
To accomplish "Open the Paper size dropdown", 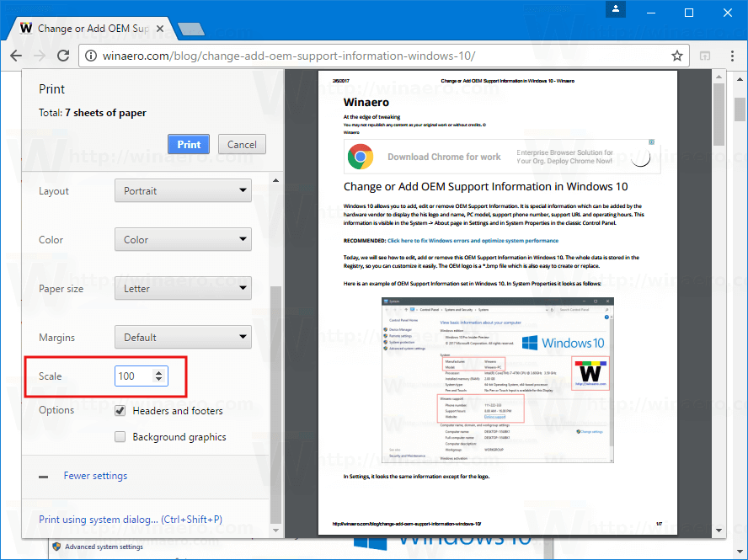I will coord(183,288).
